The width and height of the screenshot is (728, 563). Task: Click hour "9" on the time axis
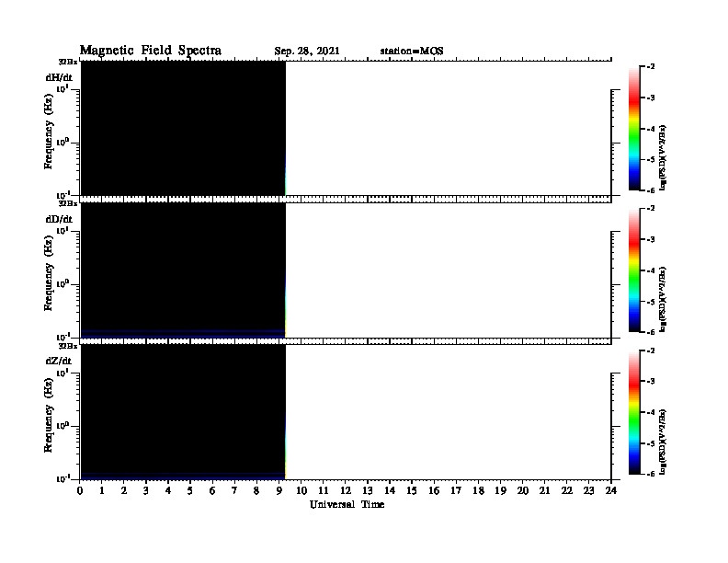[279, 490]
